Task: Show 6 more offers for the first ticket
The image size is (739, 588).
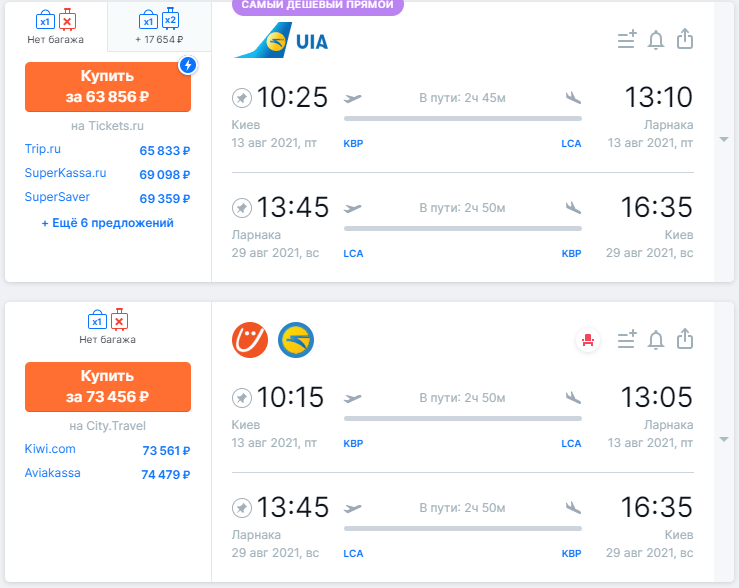Action: [107, 223]
